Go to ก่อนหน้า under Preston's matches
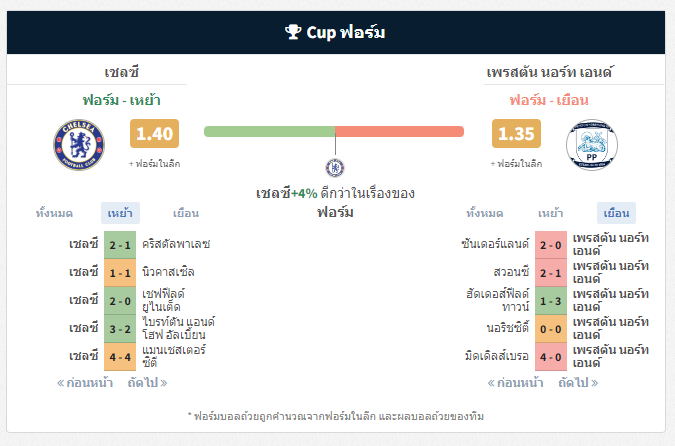This screenshot has height=446, width=675. pos(515,383)
